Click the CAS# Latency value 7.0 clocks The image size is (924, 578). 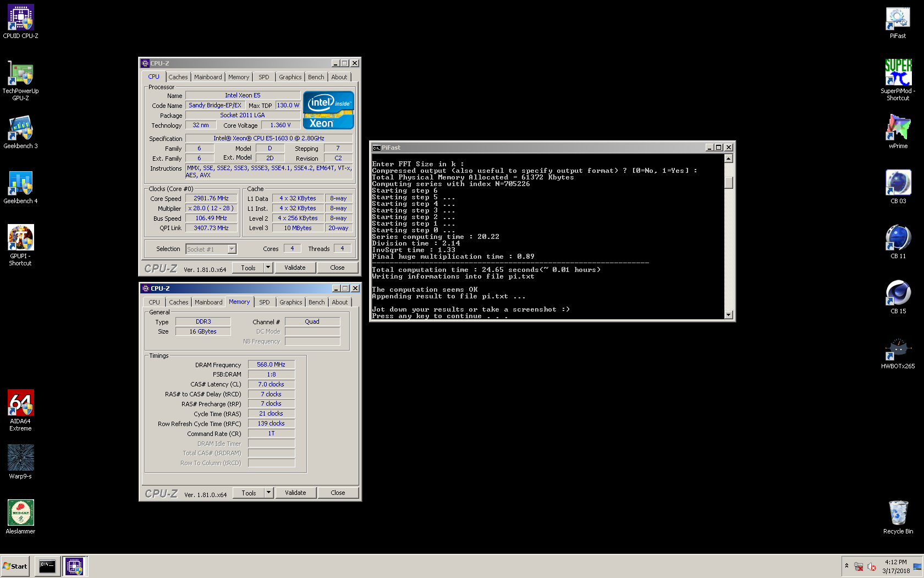click(x=271, y=385)
